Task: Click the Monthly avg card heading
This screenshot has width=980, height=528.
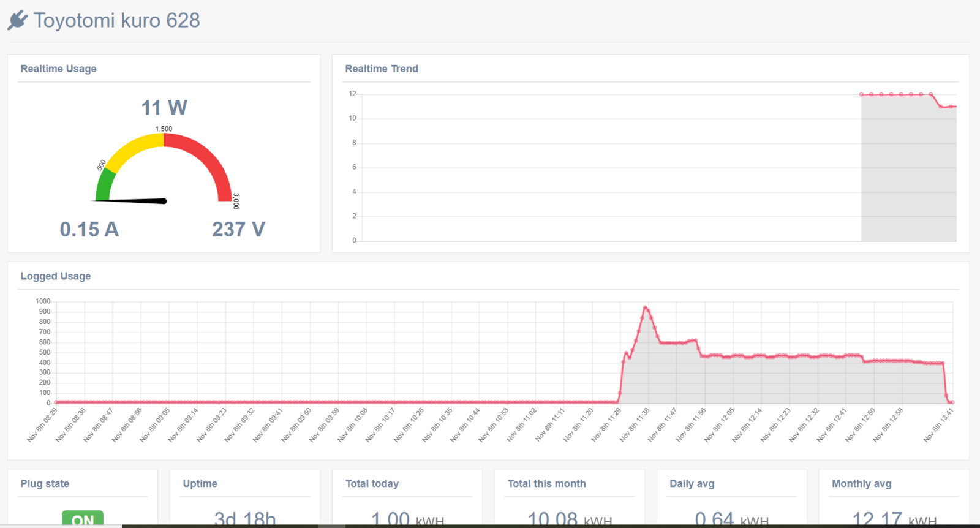Action: coord(861,483)
